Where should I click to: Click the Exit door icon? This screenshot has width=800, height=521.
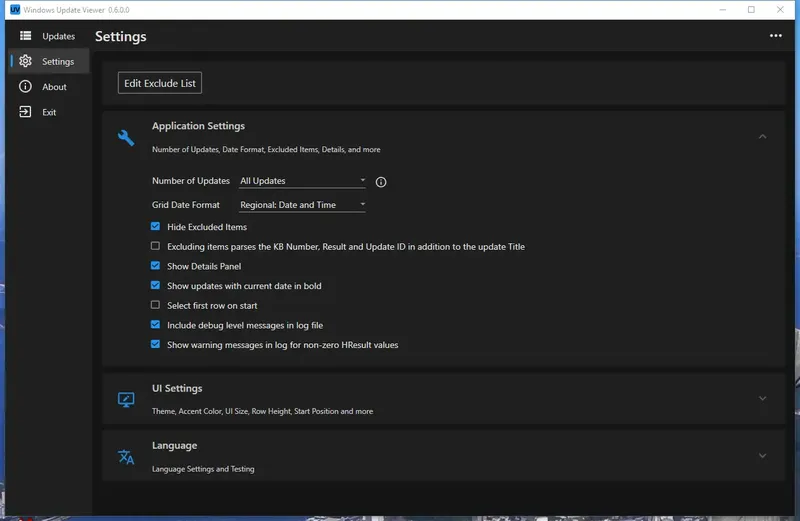point(26,112)
